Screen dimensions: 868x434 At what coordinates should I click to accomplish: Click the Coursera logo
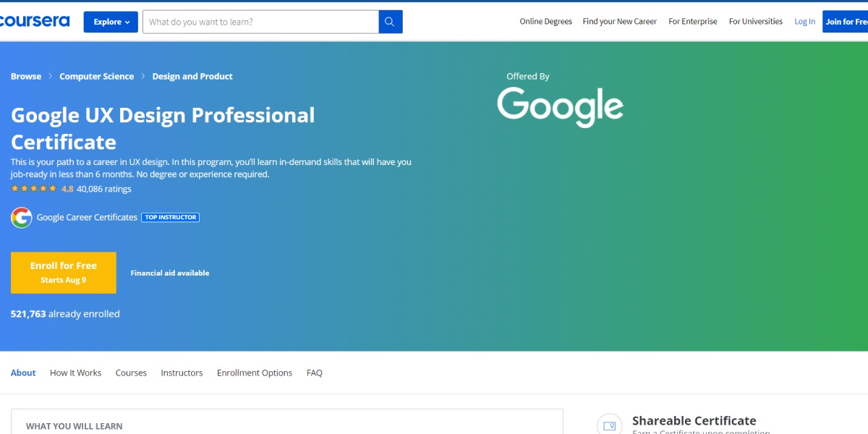(35, 21)
